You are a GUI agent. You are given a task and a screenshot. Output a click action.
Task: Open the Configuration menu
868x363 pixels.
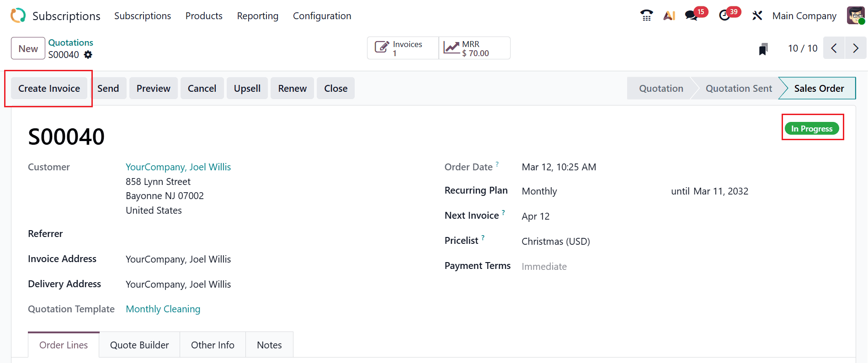coord(322,16)
